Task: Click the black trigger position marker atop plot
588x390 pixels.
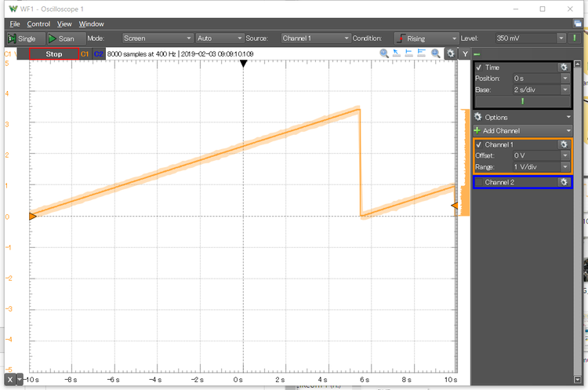Action: [243, 64]
